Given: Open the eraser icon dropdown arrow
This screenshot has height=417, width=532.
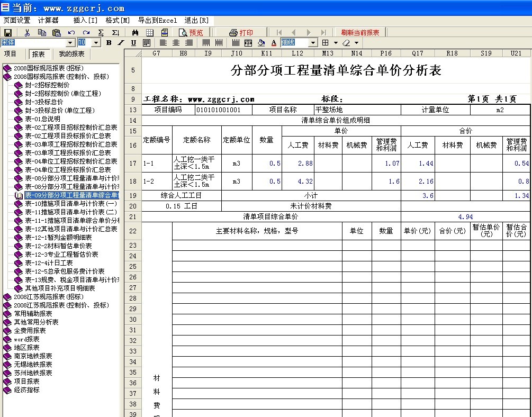Looking at the screenshot, I should coord(356,43).
